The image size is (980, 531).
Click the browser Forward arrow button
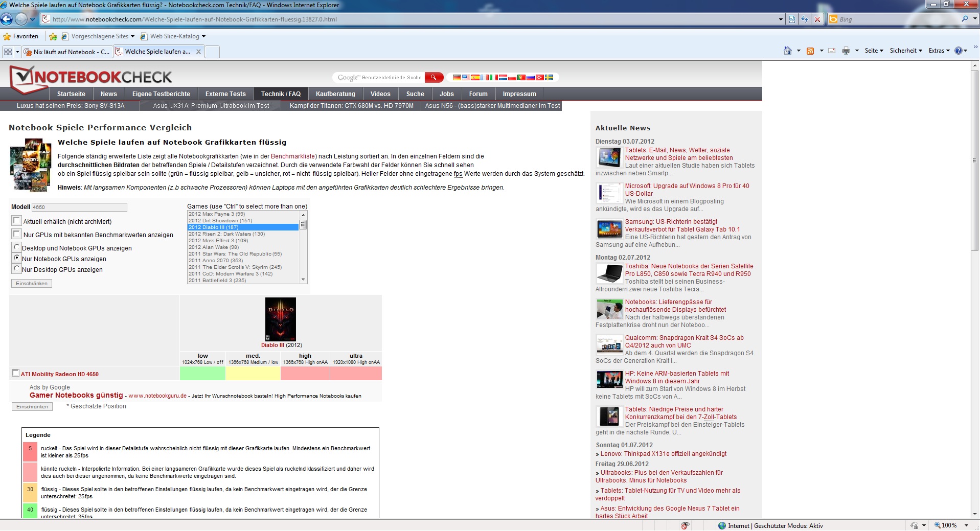pos(21,19)
